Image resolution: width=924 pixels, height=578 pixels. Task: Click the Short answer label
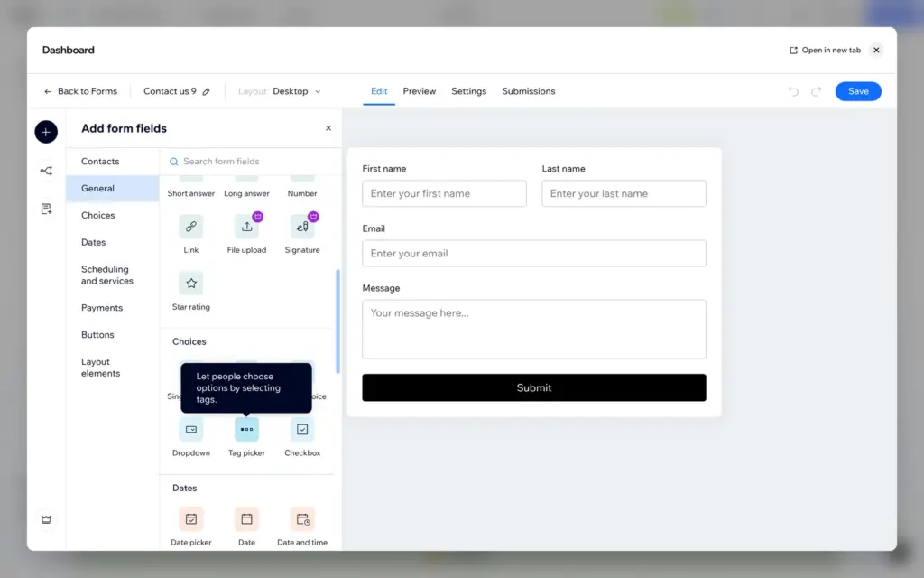[191, 193]
